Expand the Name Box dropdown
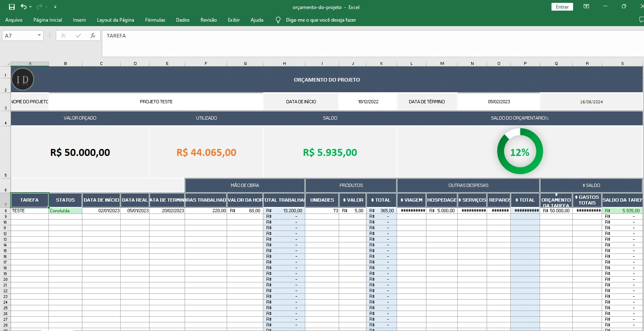Image resolution: width=644 pixels, height=331 pixels. (x=39, y=36)
